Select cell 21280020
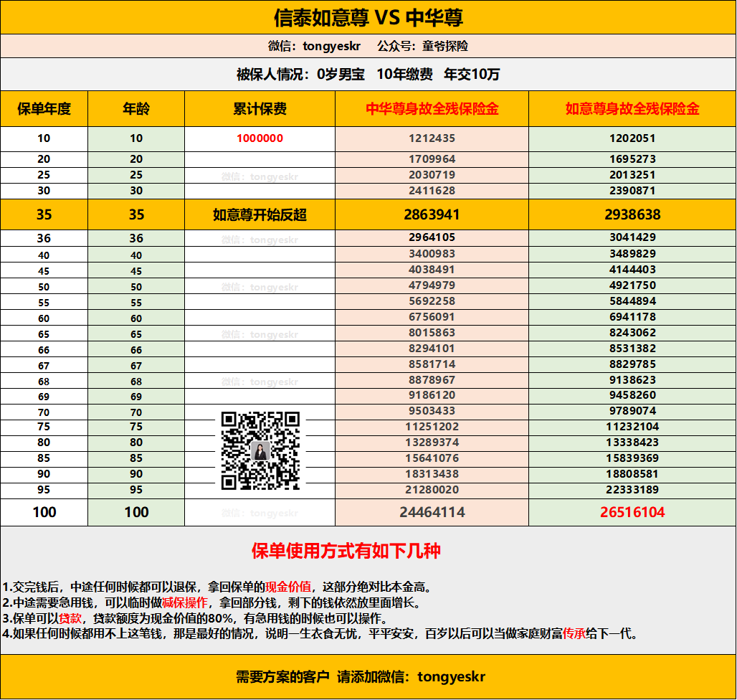This screenshot has width=737, height=700. [432, 490]
